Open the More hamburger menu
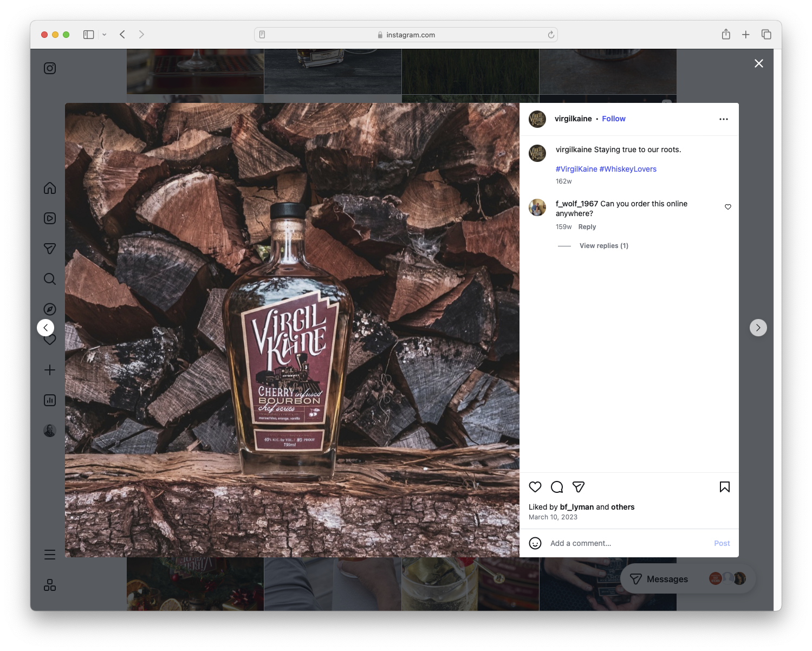 tap(49, 554)
